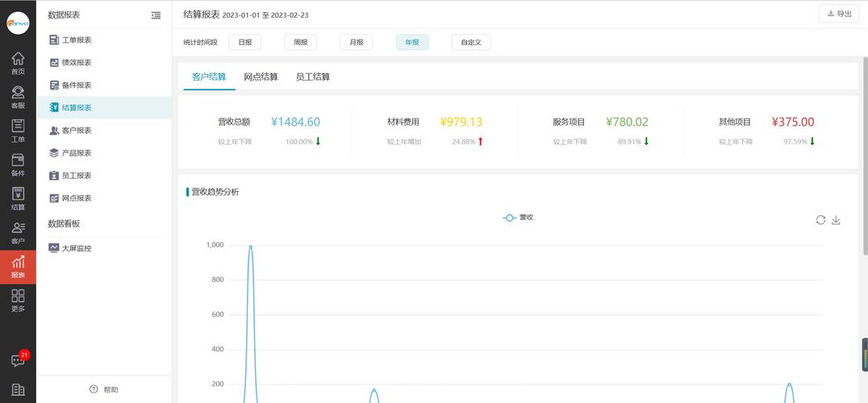868x403 pixels.
Task: Click 营收总额 value ¥1484.60
Action: pos(295,123)
